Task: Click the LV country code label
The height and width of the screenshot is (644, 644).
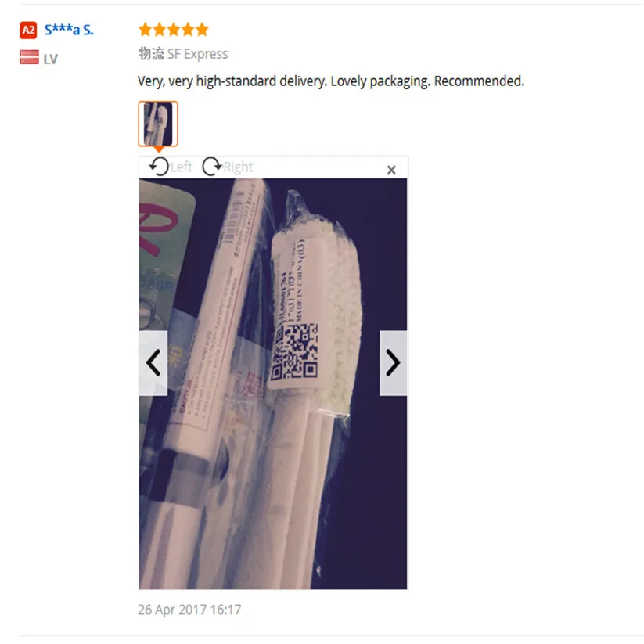Action: (x=51, y=59)
